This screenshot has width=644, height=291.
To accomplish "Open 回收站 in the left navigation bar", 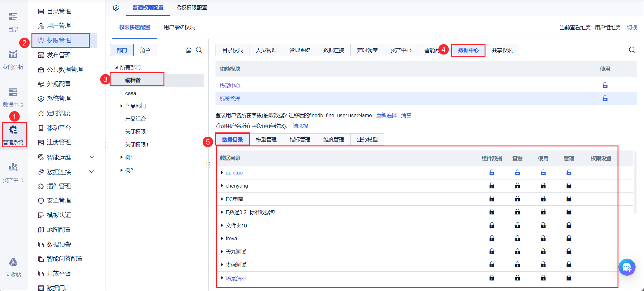I will [x=13, y=268].
